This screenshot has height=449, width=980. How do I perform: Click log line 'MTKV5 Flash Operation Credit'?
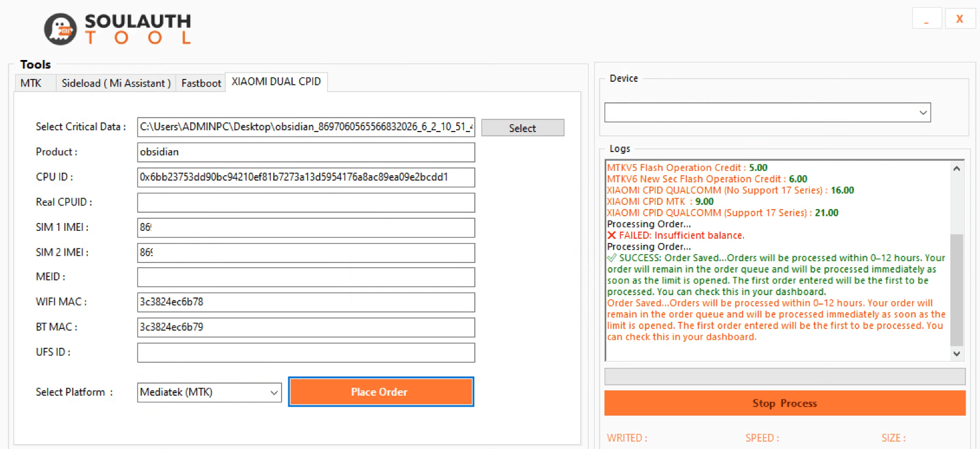(x=687, y=168)
